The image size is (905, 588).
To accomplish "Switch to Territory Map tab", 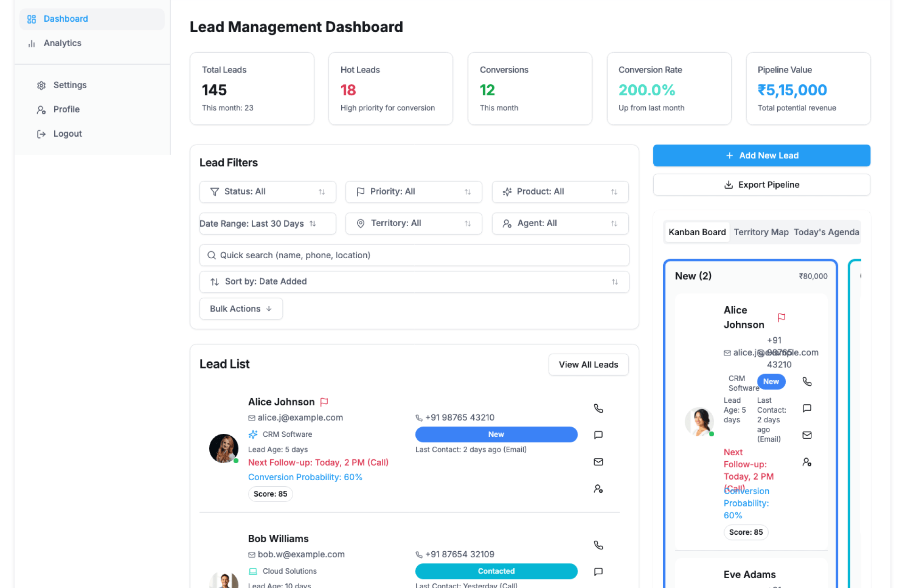I will click(761, 232).
